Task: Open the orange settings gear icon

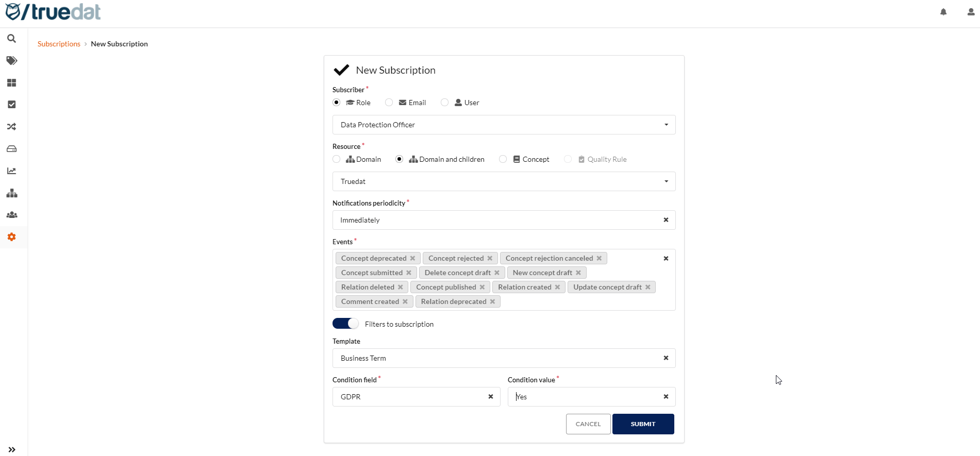Action: [11, 237]
